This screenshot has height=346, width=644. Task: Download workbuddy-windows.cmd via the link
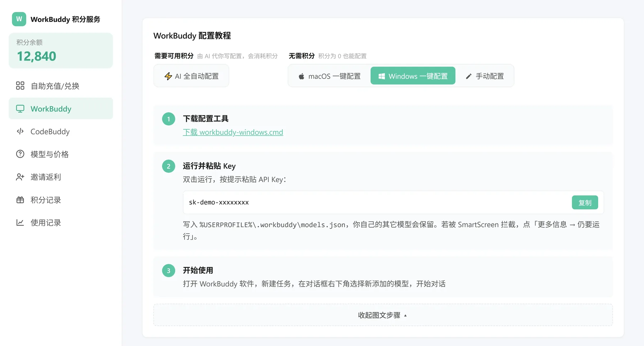click(x=233, y=132)
